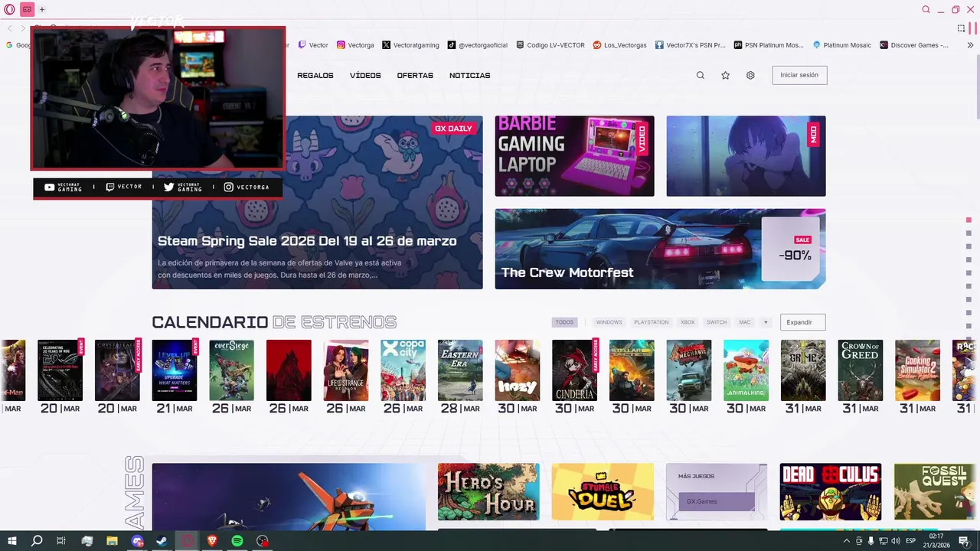Open Windows Task View

[x=61, y=541]
